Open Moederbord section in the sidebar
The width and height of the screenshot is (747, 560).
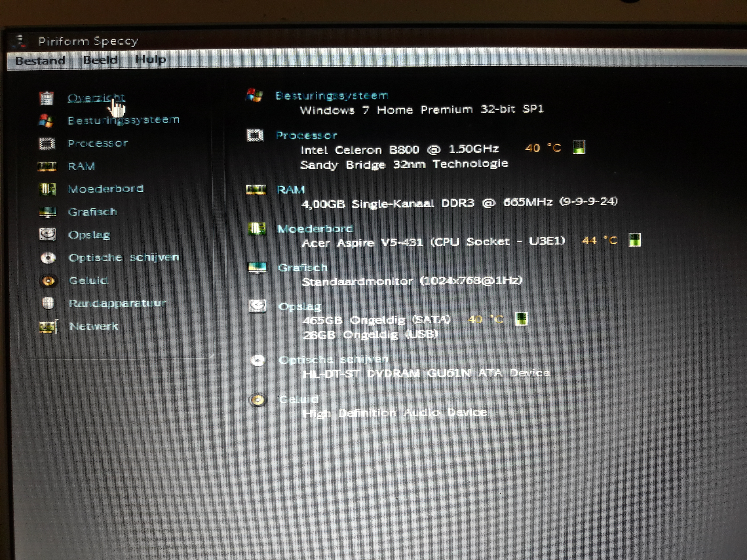point(106,189)
